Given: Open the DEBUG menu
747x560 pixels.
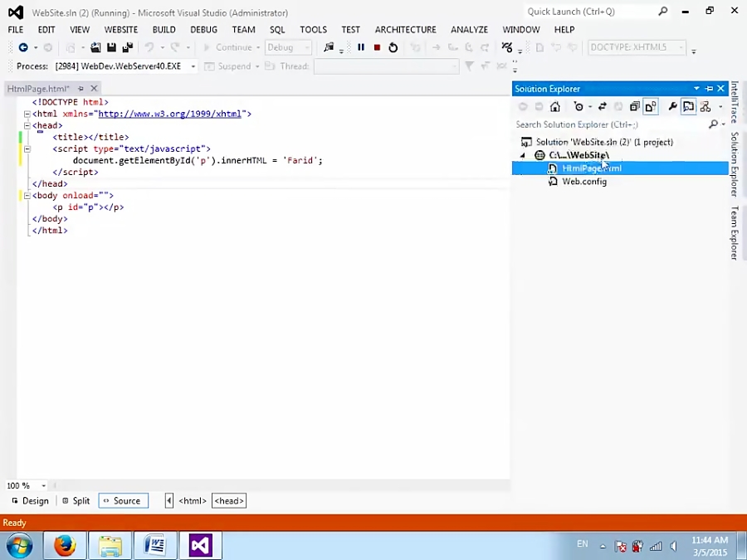Looking at the screenshot, I should point(204,30).
